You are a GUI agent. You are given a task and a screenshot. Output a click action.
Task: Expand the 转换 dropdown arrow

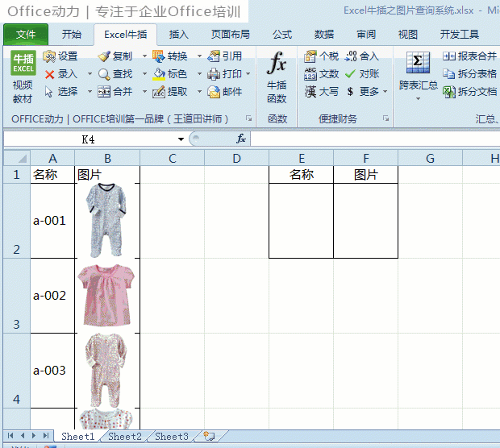point(200,56)
